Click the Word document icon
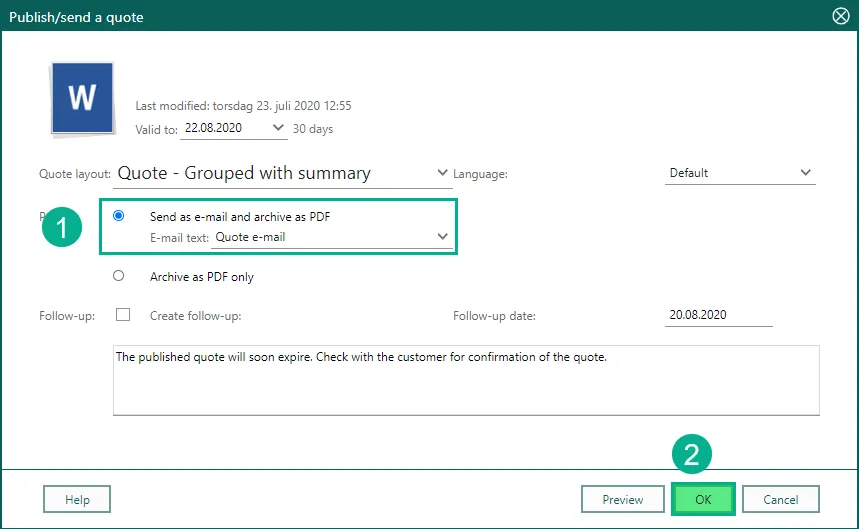 click(82, 98)
